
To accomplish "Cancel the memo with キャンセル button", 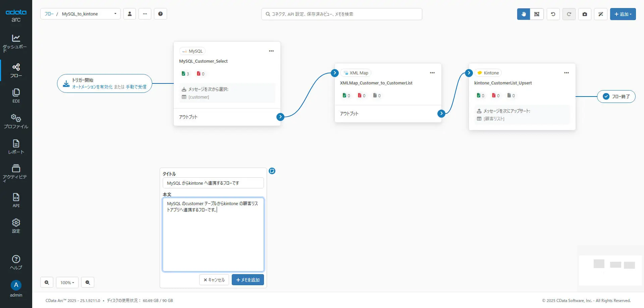I will [x=214, y=280].
